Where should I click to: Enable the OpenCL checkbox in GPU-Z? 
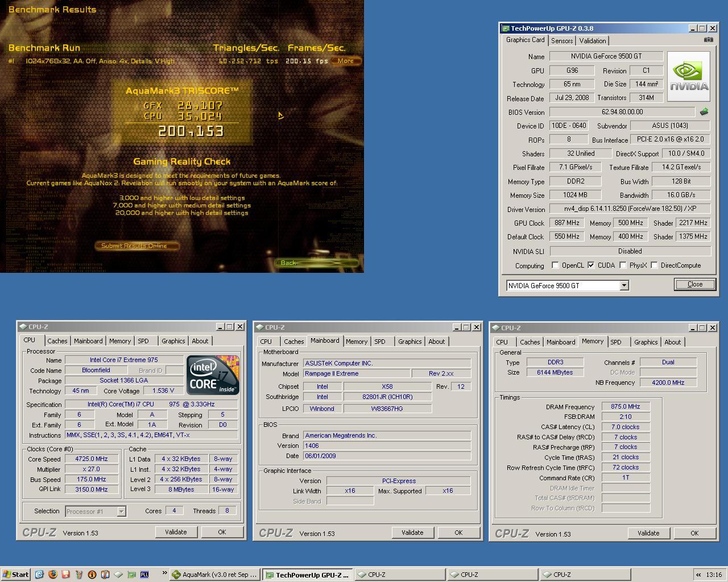(555, 265)
